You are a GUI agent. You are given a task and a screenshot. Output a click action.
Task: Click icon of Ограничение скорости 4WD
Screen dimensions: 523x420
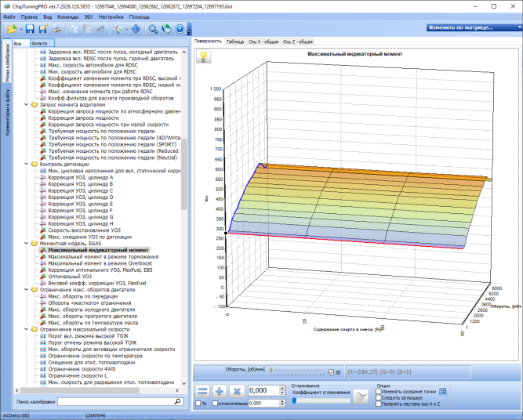[42, 369]
